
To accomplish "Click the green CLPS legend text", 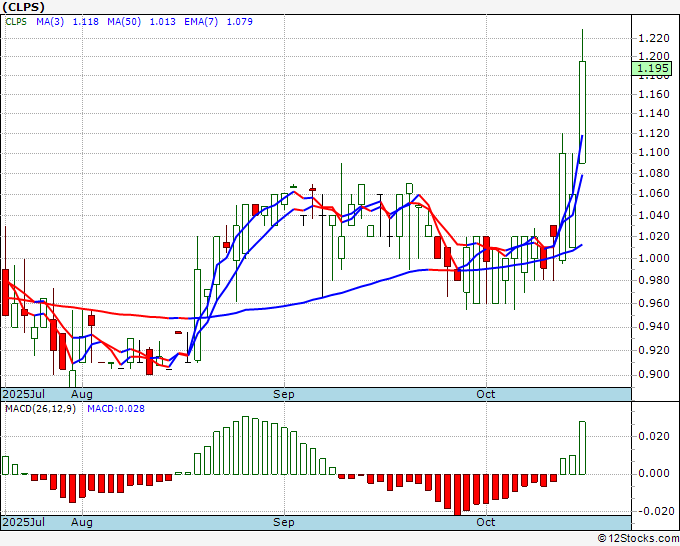I will [17, 21].
